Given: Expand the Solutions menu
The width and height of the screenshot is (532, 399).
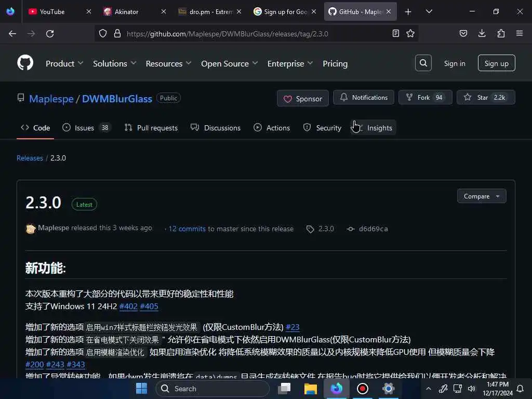Looking at the screenshot, I should 115,63.
